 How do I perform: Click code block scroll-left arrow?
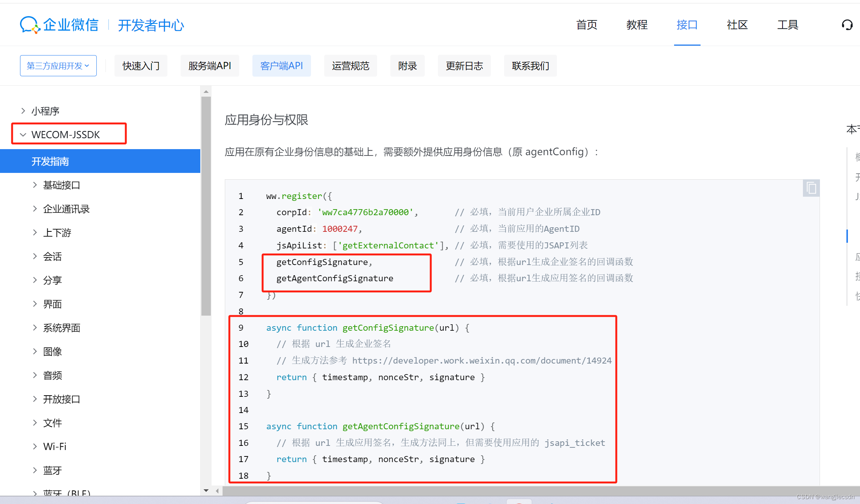217,491
